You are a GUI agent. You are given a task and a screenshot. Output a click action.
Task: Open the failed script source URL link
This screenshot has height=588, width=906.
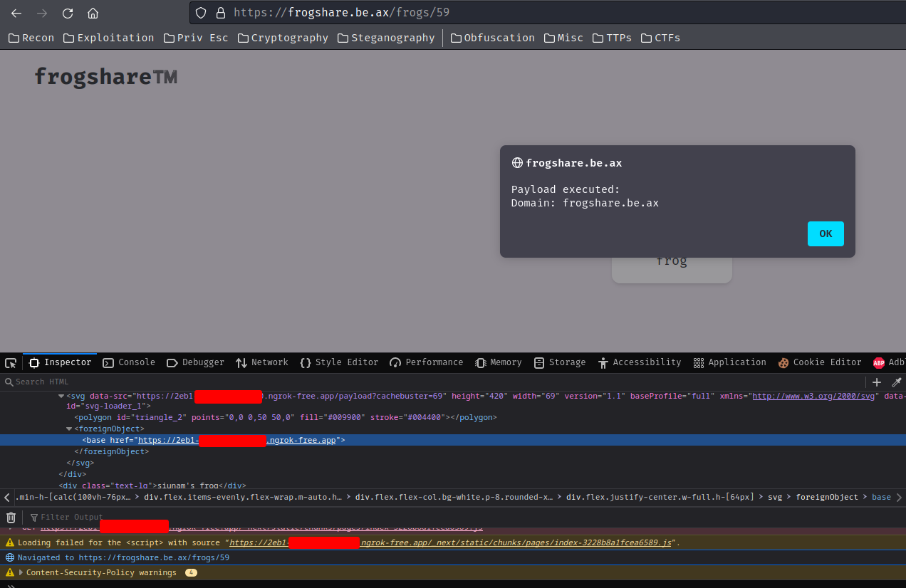tap(451, 542)
